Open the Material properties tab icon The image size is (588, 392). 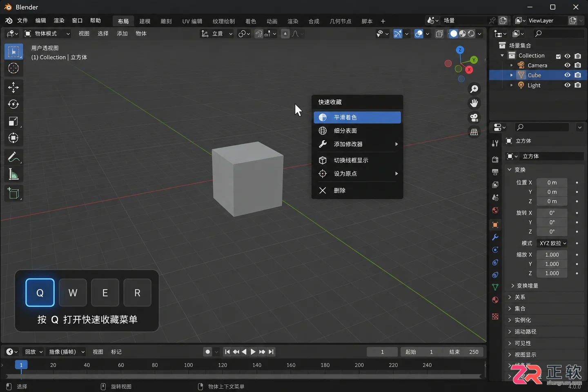[x=495, y=300]
